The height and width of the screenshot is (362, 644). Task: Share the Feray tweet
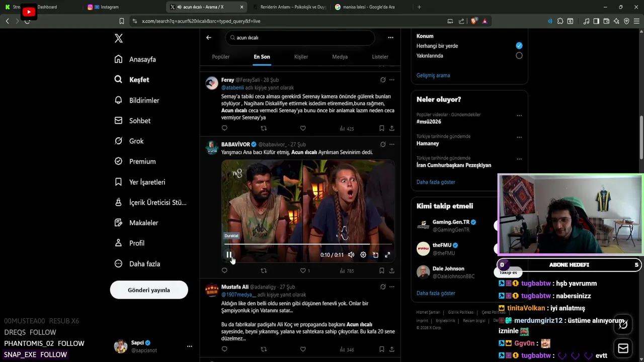pyautogui.click(x=392, y=128)
